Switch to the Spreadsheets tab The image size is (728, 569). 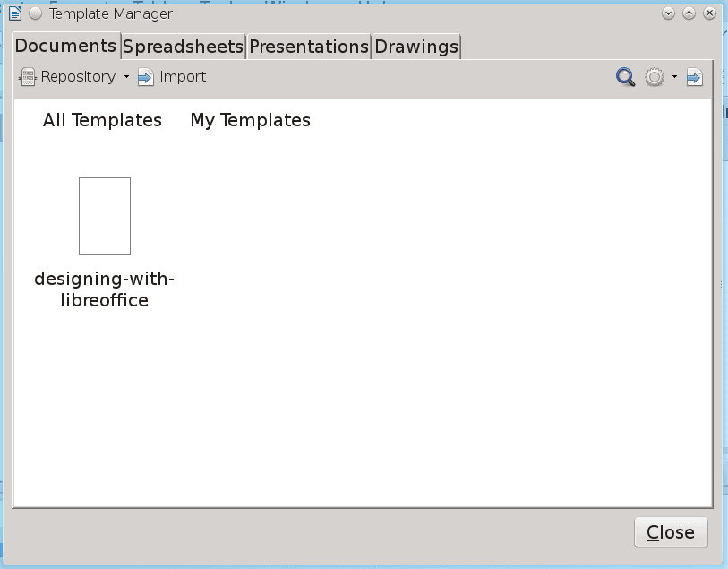(x=183, y=47)
